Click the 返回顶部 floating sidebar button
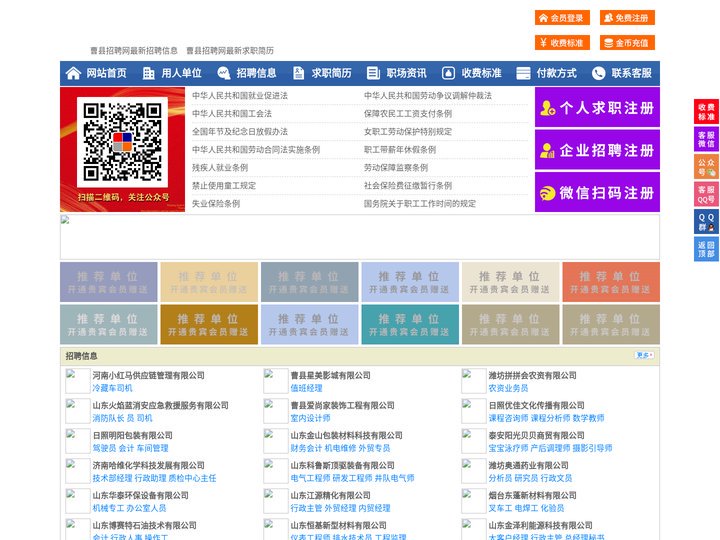 (x=706, y=249)
